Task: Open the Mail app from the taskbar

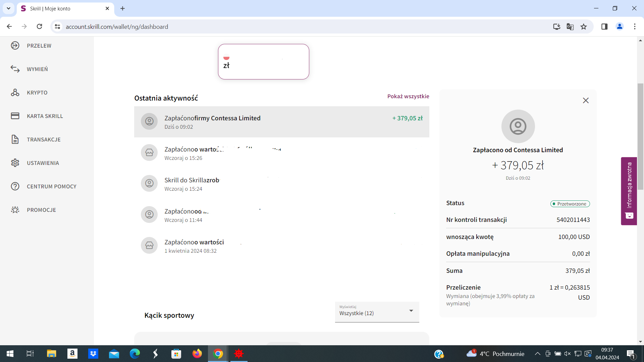Action: pos(114,354)
